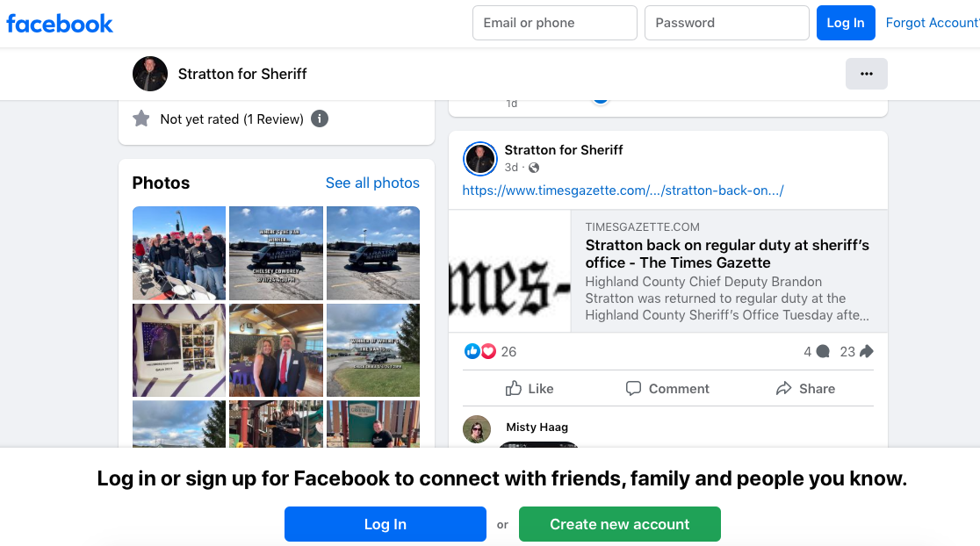Click the gray star rating icon

141,119
